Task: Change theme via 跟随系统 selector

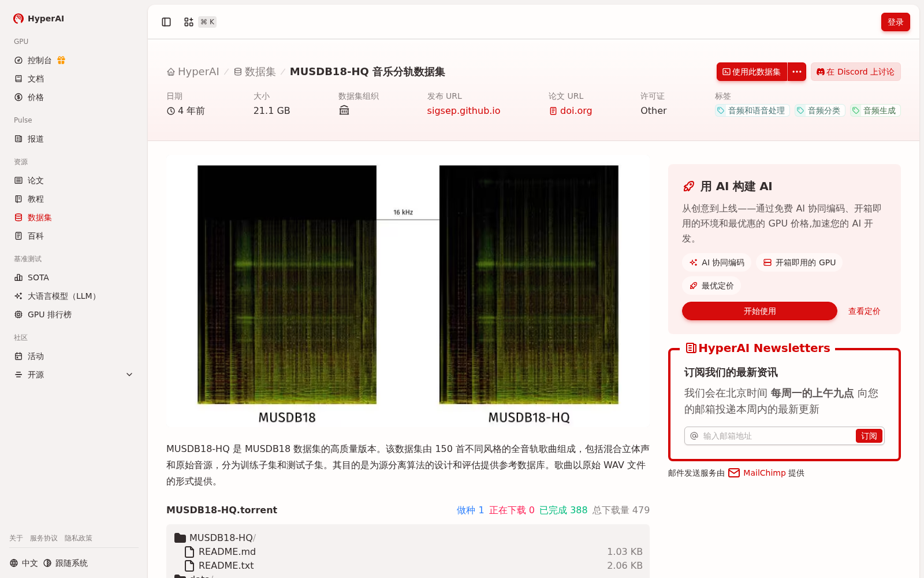Action: (65, 563)
